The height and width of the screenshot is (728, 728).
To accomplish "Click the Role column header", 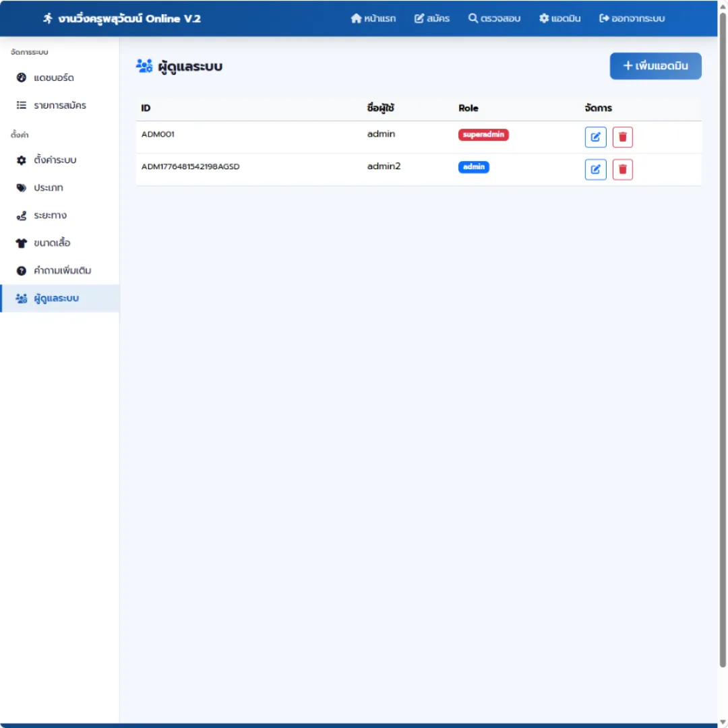I will pyautogui.click(x=468, y=108).
